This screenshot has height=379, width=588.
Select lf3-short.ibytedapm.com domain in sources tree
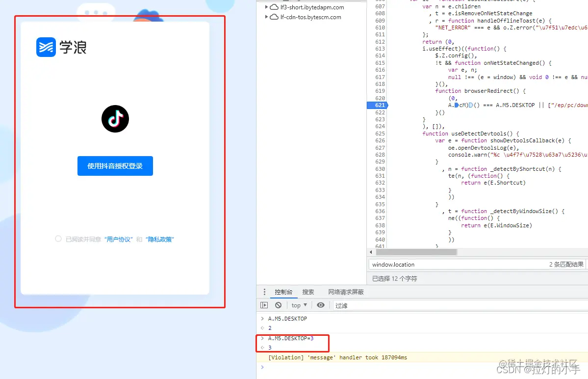[x=312, y=7]
